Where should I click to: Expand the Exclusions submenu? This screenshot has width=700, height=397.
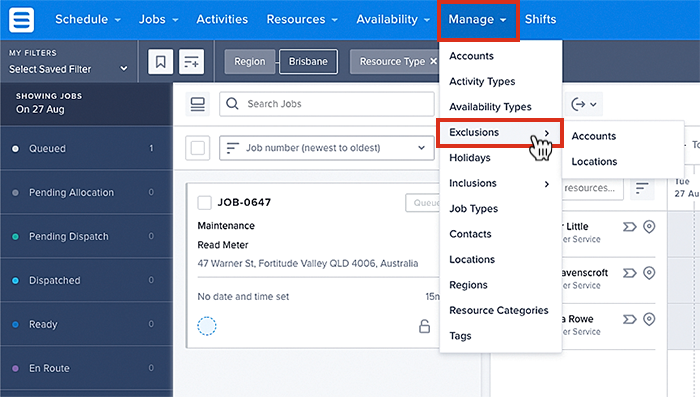[500, 133]
